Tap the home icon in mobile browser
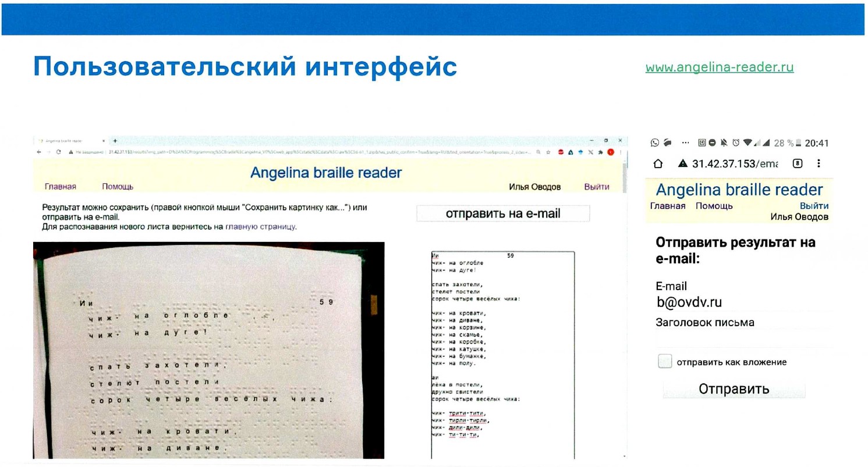The width and height of the screenshot is (868, 467). tap(659, 164)
